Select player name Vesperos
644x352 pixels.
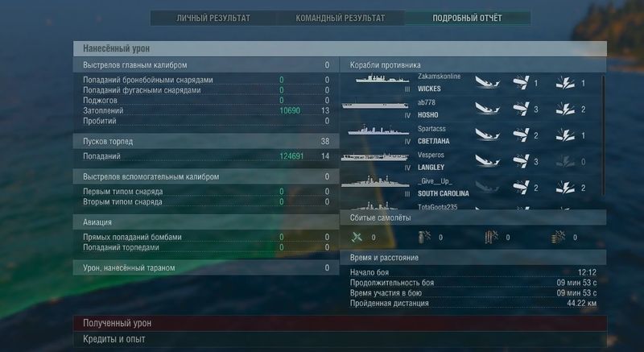(x=431, y=155)
